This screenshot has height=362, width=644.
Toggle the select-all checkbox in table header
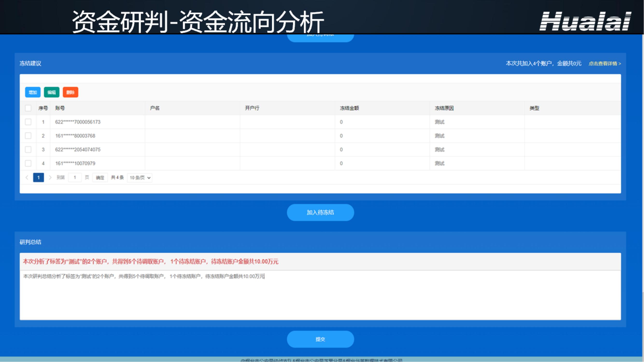tap(28, 108)
